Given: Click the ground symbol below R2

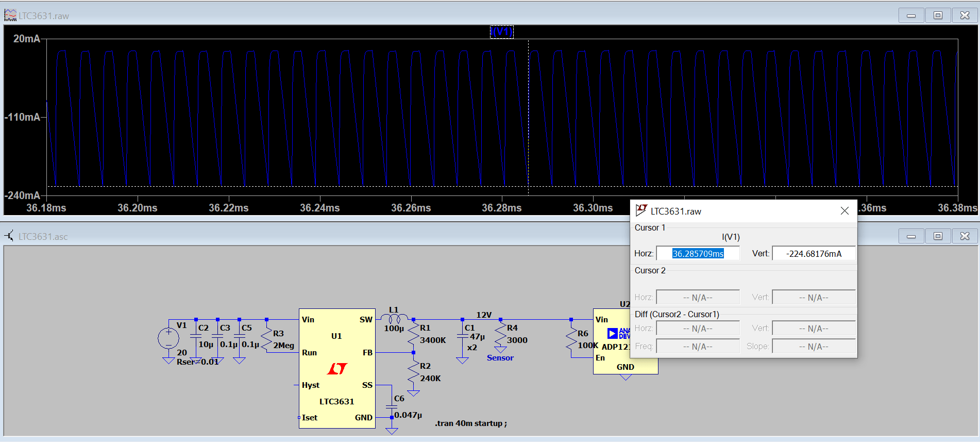Looking at the screenshot, I should (x=413, y=393).
